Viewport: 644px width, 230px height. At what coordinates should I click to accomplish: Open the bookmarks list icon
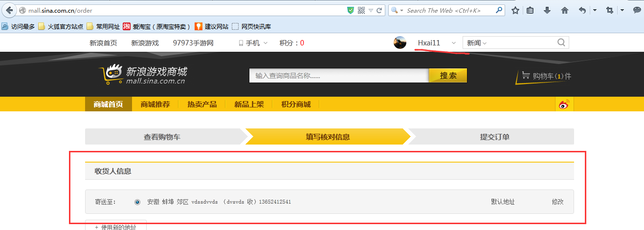pyautogui.click(x=530, y=10)
